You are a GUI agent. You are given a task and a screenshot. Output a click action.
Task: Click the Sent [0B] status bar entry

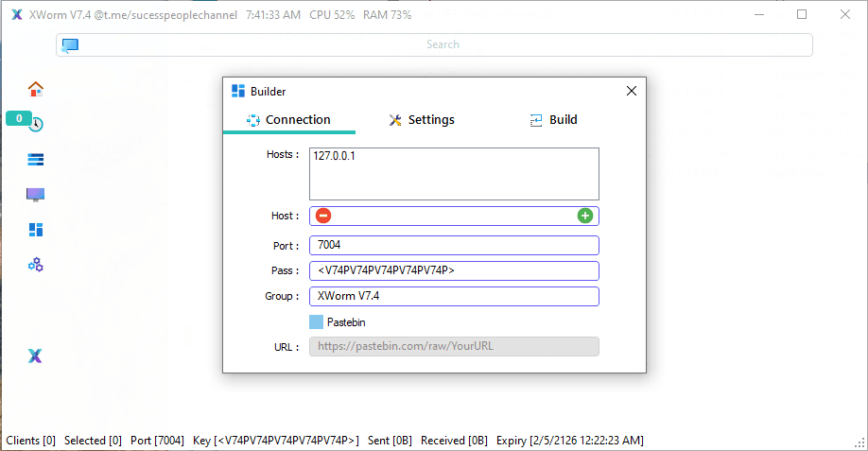pyautogui.click(x=390, y=441)
